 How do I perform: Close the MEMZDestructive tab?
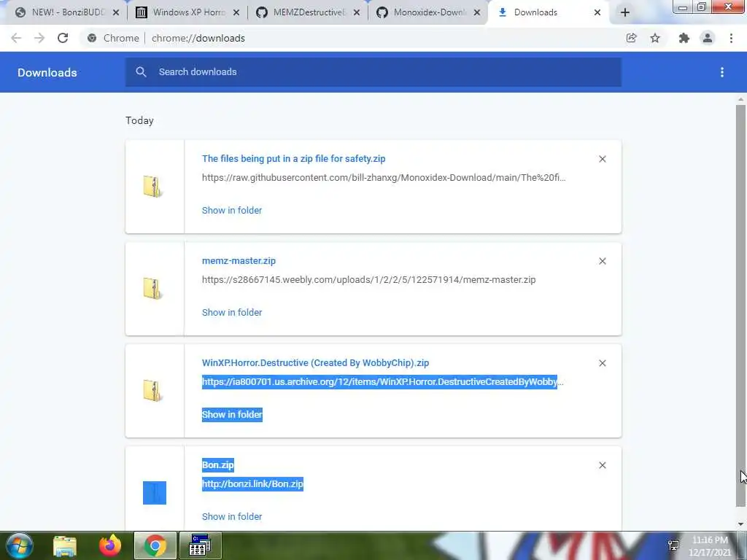pos(356,12)
